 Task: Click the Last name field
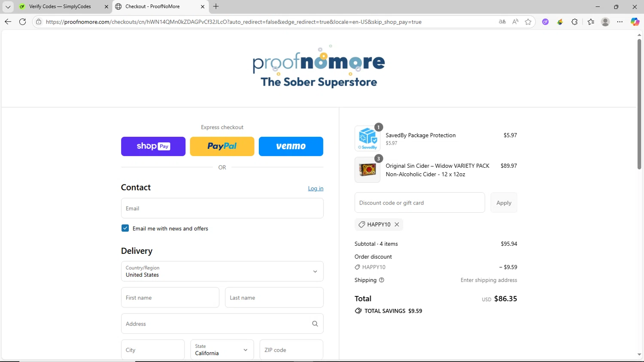[x=274, y=298]
